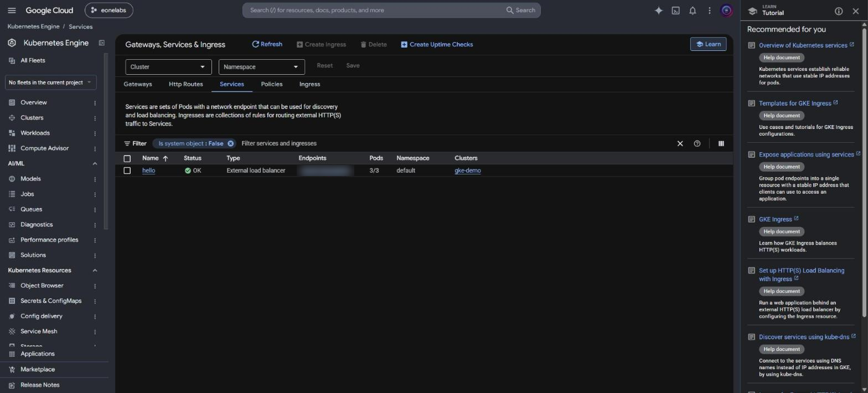Screen dimensions: 868x393
Task: Tick the checkbox for hello service
Action: 127,170
